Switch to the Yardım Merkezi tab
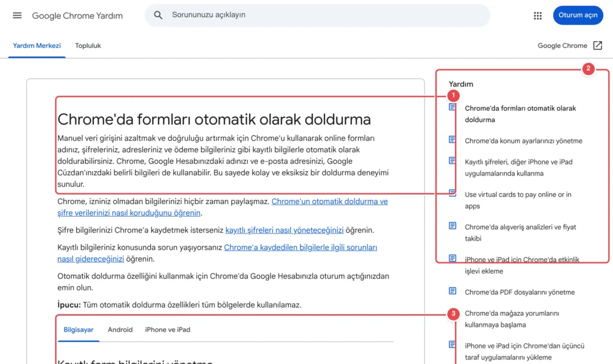This screenshot has width=613, height=364. [37, 45]
